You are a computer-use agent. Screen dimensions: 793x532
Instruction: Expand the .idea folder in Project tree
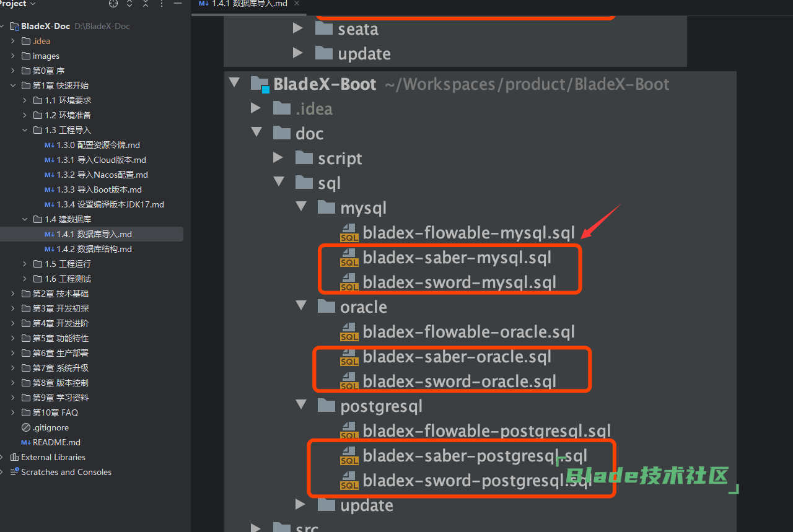(x=13, y=41)
